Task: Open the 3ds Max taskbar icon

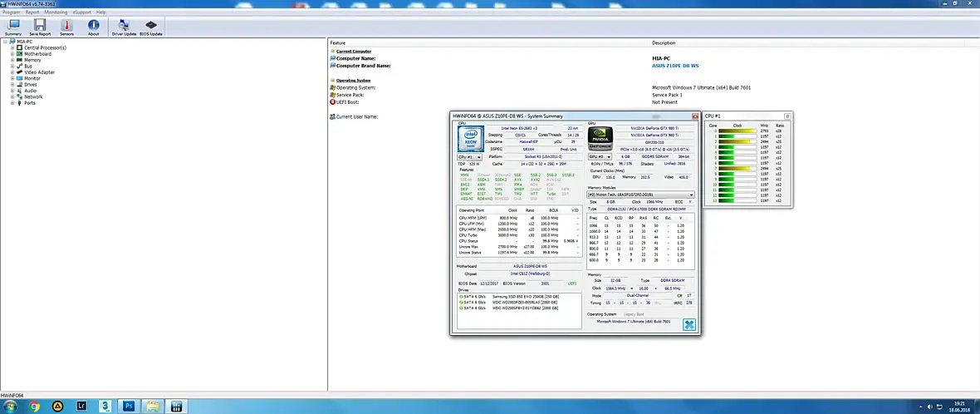Action: tap(105, 406)
